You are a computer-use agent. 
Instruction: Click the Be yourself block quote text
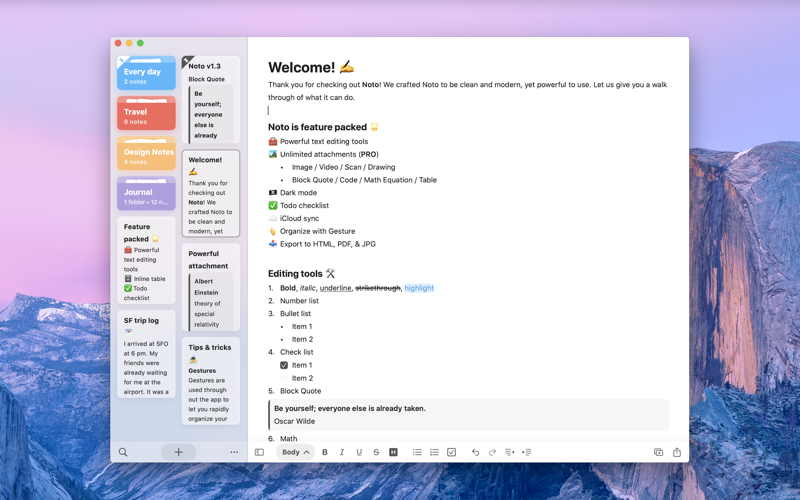coord(350,409)
